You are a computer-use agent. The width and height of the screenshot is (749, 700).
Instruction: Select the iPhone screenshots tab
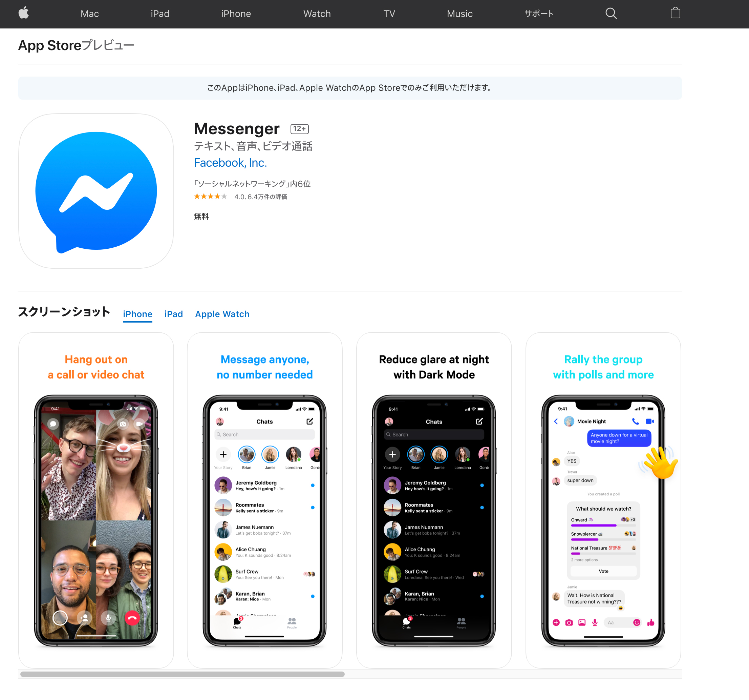point(137,314)
